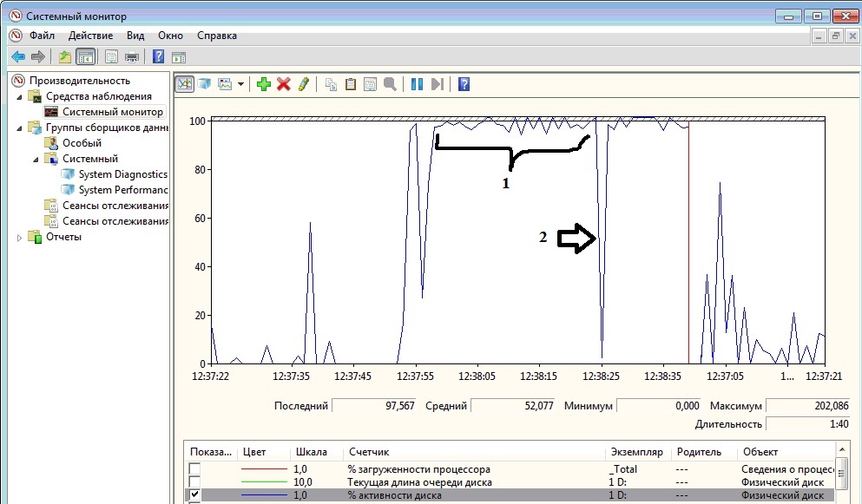Open the Действие menu
Viewport: 862px width, 504px height.
tap(90, 36)
